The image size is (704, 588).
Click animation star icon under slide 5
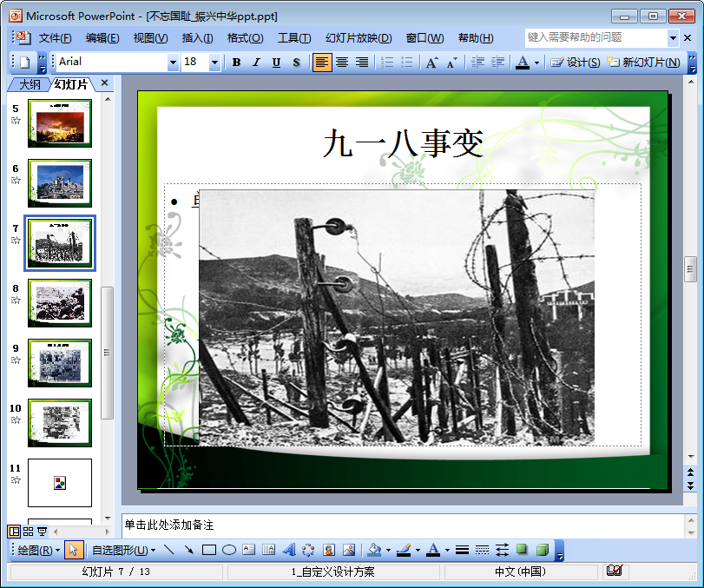click(16, 121)
